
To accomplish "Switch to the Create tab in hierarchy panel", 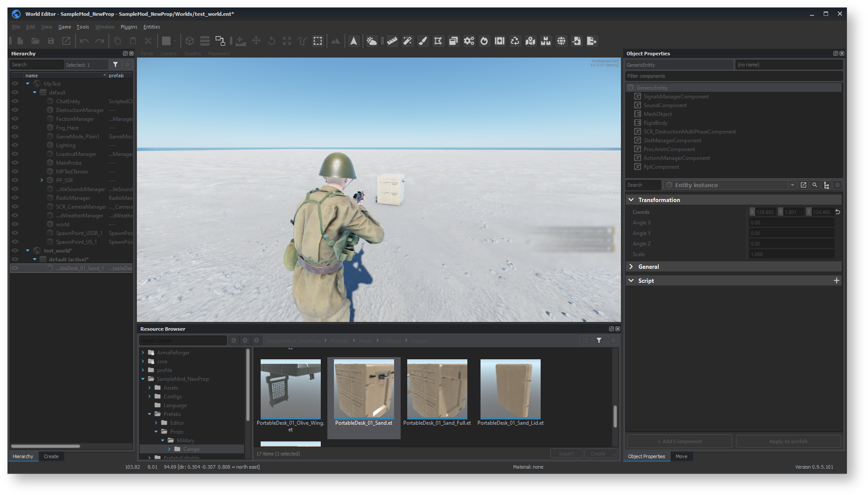I will (50, 456).
